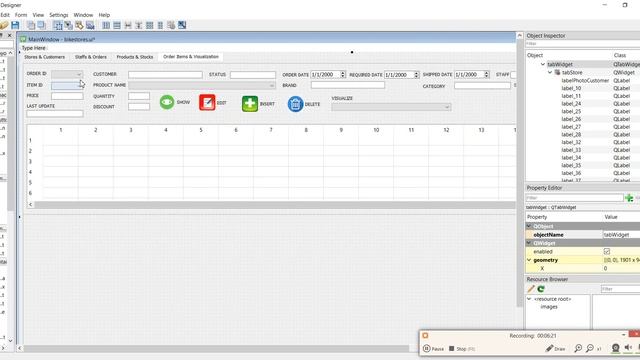Apply Lay Out Vertically toolbar icon
640x360 pixels.
117,25
